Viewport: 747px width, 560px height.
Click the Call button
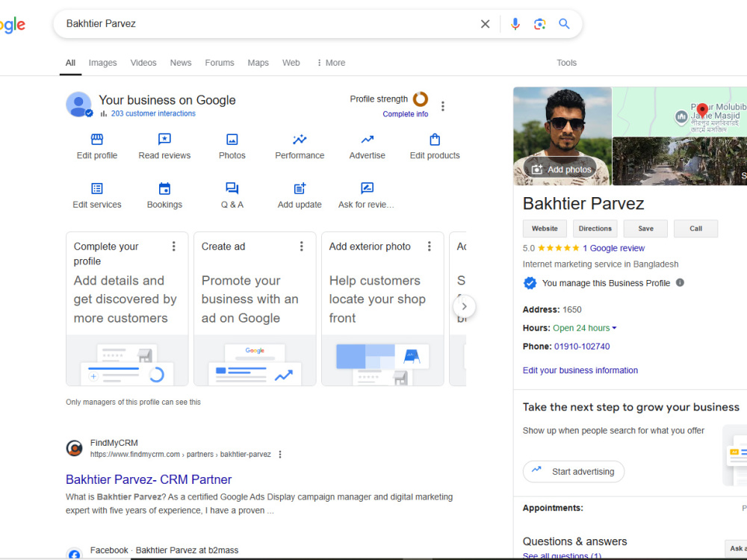pyautogui.click(x=695, y=228)
